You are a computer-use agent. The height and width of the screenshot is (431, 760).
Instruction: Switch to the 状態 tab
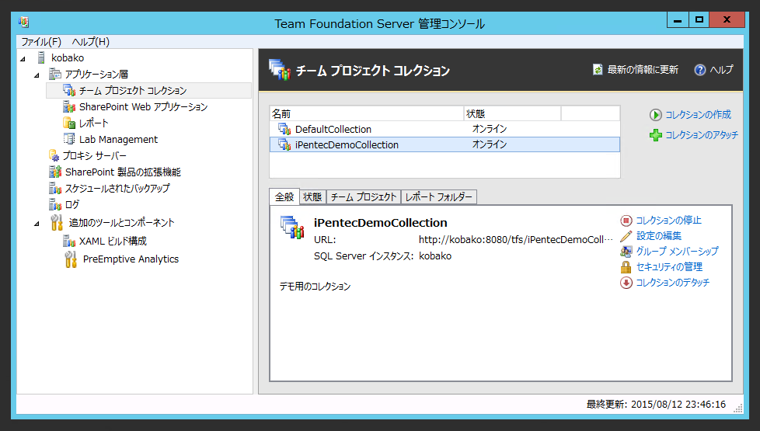[312, 197]
